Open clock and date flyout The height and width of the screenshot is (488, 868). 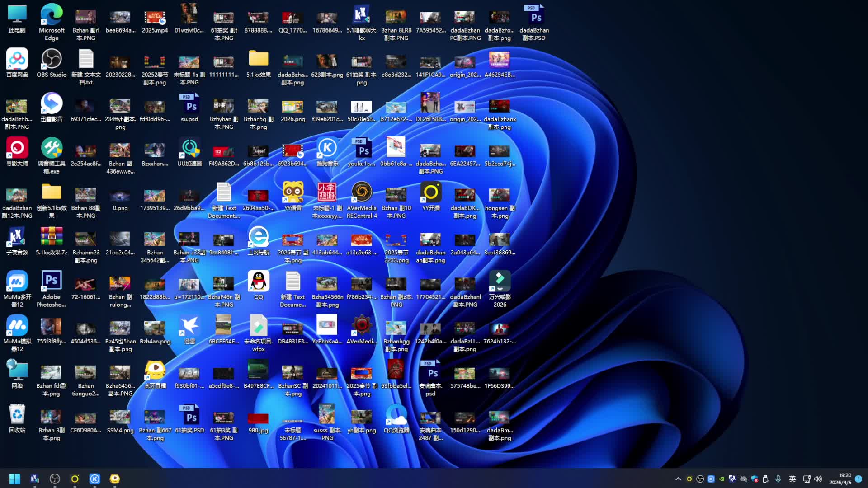click(840, 479)
